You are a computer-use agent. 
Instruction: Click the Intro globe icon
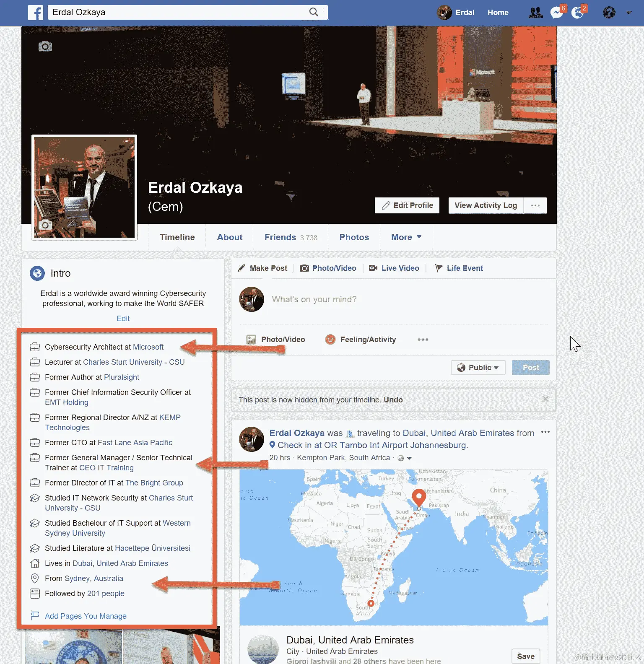coord(37,273)
